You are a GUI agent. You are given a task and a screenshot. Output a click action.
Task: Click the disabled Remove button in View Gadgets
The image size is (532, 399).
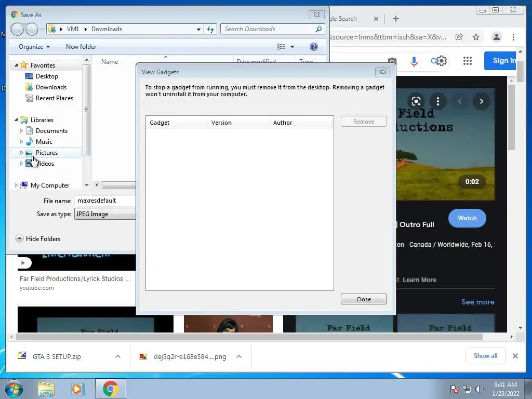[363, 122]
